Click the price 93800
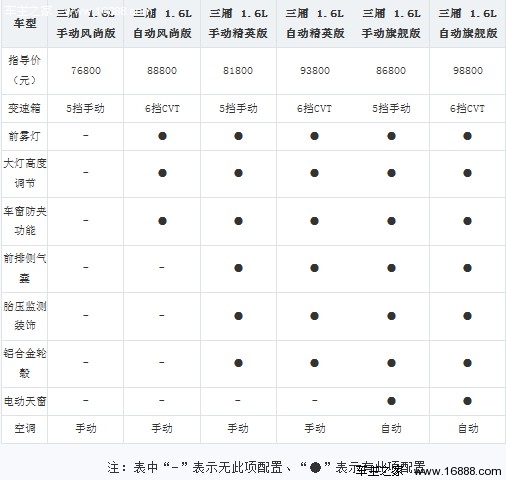Screen dimensions: 506x480 click(315, 71)
